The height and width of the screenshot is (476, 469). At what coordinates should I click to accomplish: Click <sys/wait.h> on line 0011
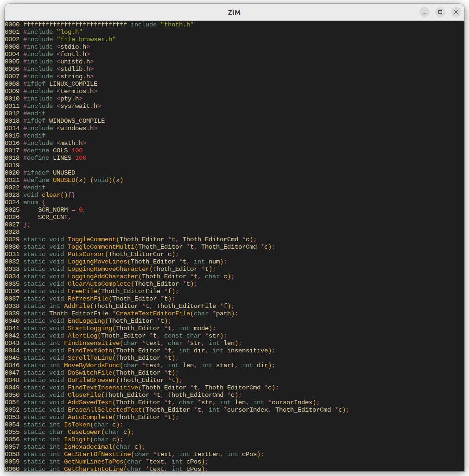pyautogui.click(x=79, y=106)
